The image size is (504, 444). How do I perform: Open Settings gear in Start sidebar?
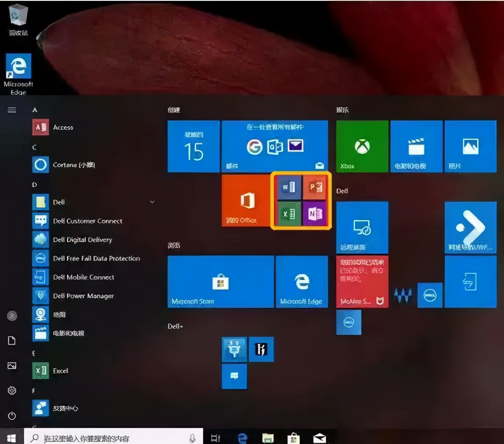pos(12,390)
